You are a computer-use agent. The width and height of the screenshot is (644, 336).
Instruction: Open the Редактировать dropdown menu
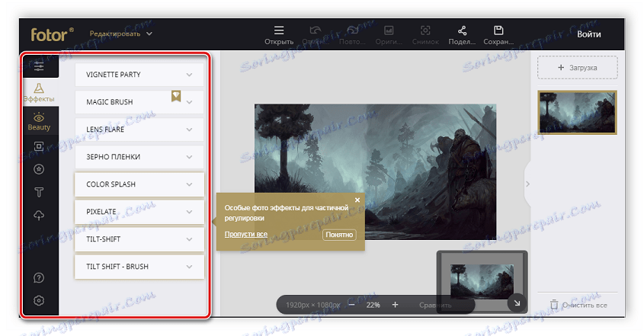click(120, 34)
